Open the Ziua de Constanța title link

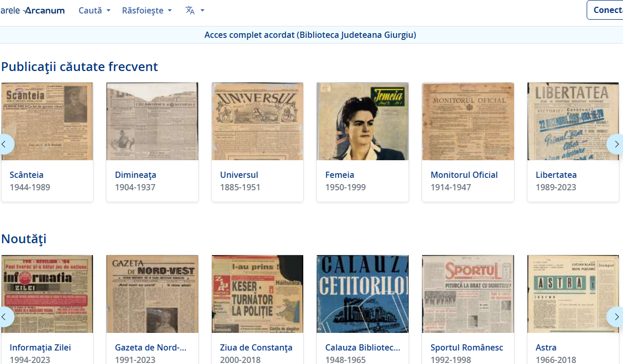256,347
